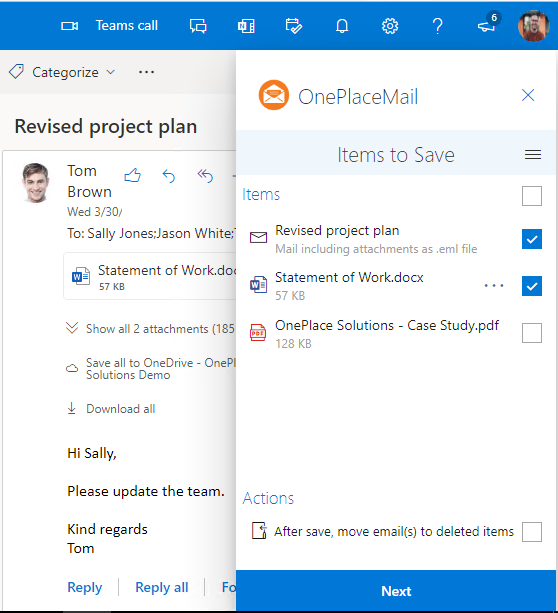
Task: Open the Categorize dropdown
Action: coord(62,72)
